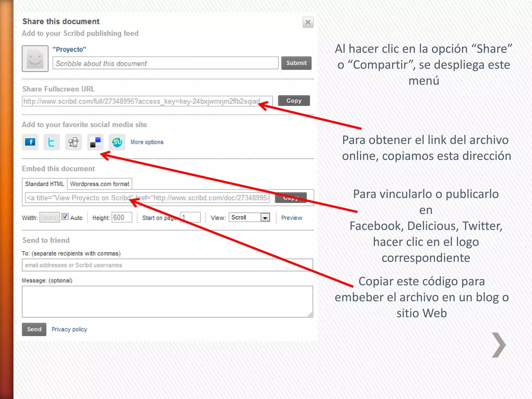Switch to Standard HTML tab
532x399 pixels.
point(44,184)
